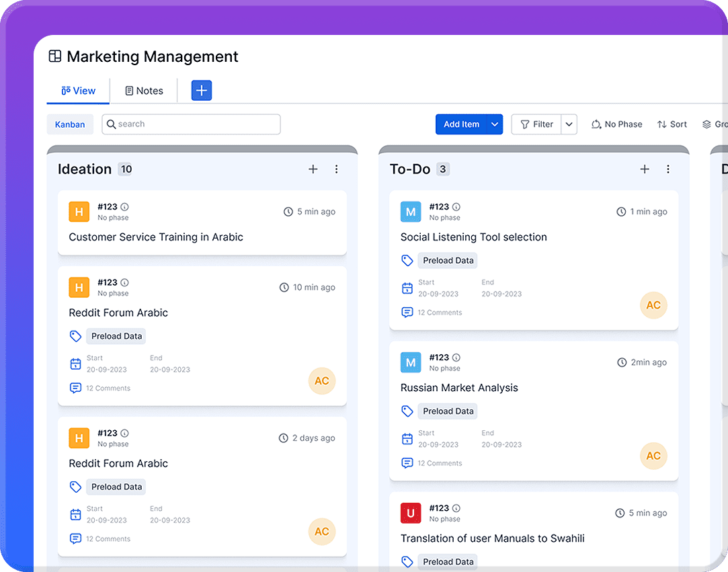Click the tag icon on 10 min ago Reddit card
Image resolution: width=728 pixels, height=572 pixels.
click(x=76, y=336)
